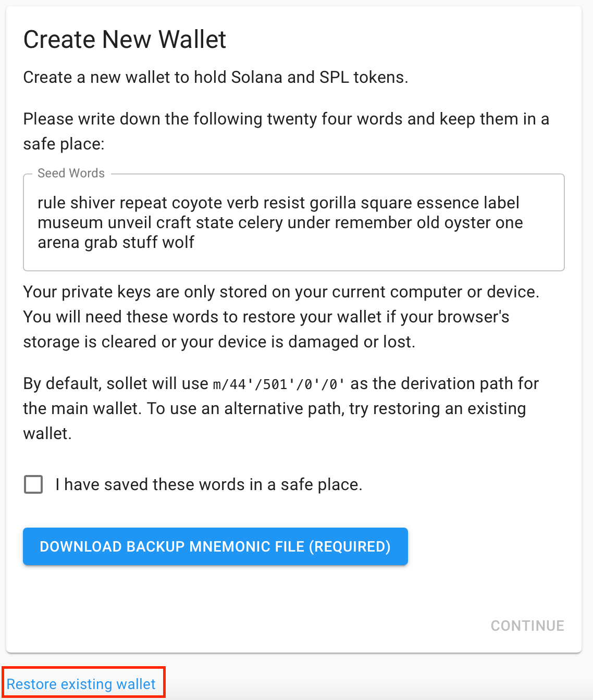Click the word 'rule' in the seed phrase

pos(51,203)
